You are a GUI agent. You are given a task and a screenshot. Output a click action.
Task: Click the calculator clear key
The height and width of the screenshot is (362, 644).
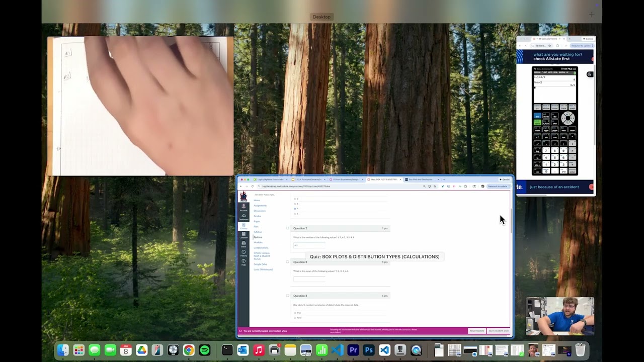[x=572, y=130]
